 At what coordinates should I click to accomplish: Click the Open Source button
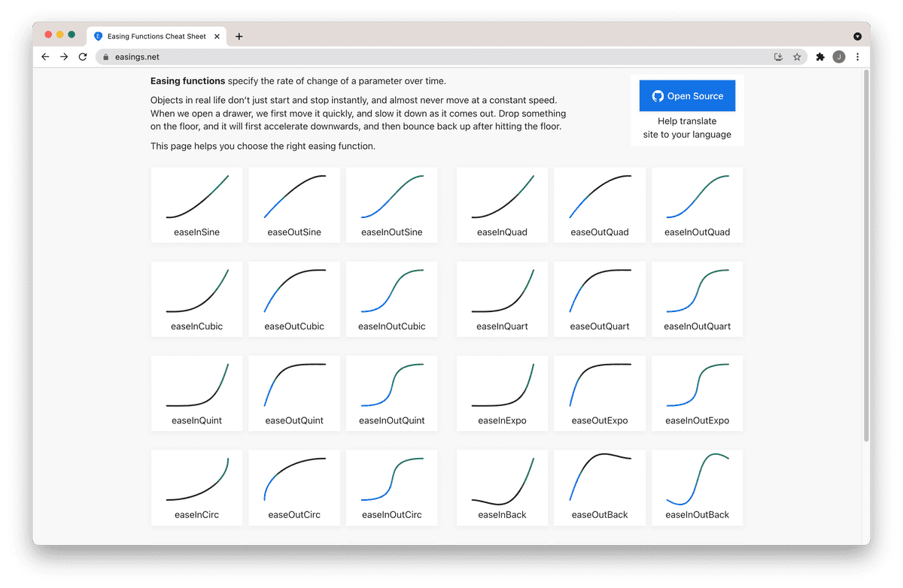pyautogui.click(x=687, y=96)
